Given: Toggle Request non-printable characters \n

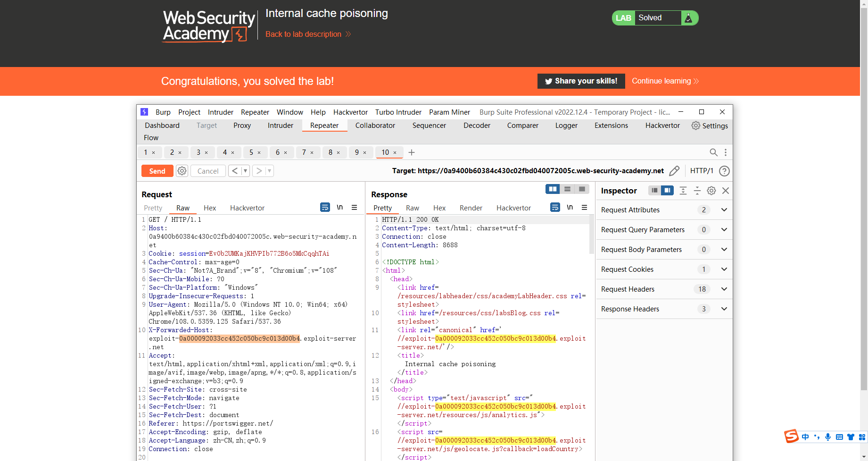Looking at the screenshot, I should pyautogui.click(x=339, y=207).
